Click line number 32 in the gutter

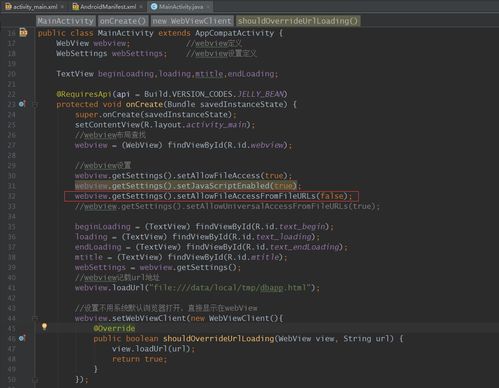coord(12,196)
